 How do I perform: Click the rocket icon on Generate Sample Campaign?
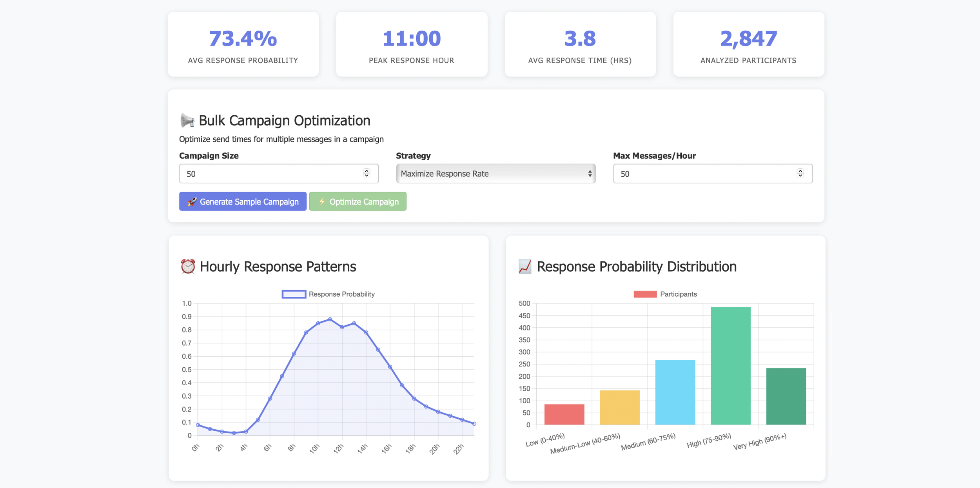[x=192, y=202]
